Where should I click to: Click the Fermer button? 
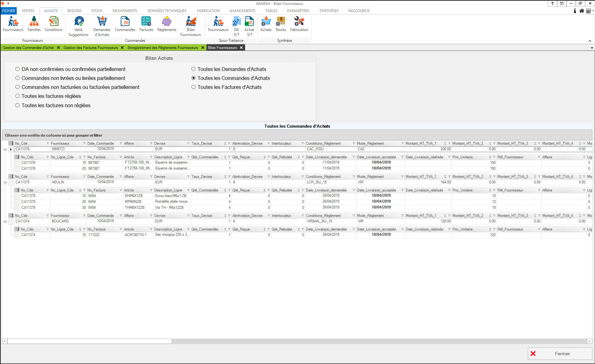(560, 353)
